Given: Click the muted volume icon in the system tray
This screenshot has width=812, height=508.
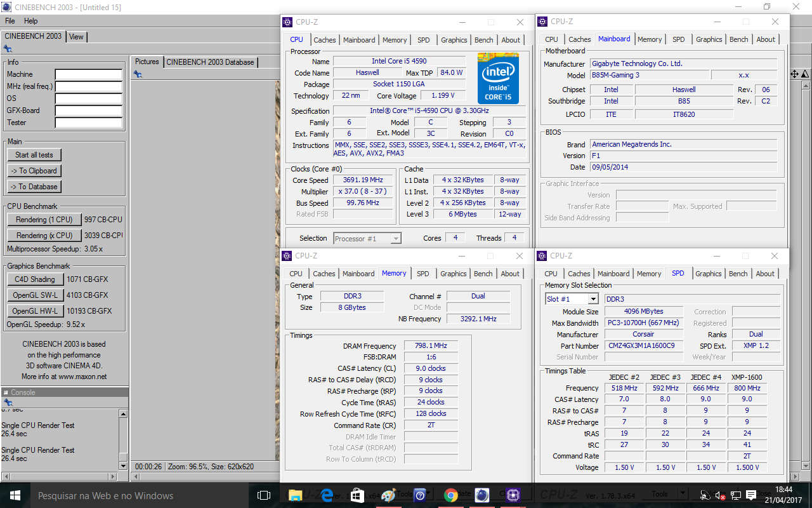Looking at the screenshot, I should pos(720,495).
